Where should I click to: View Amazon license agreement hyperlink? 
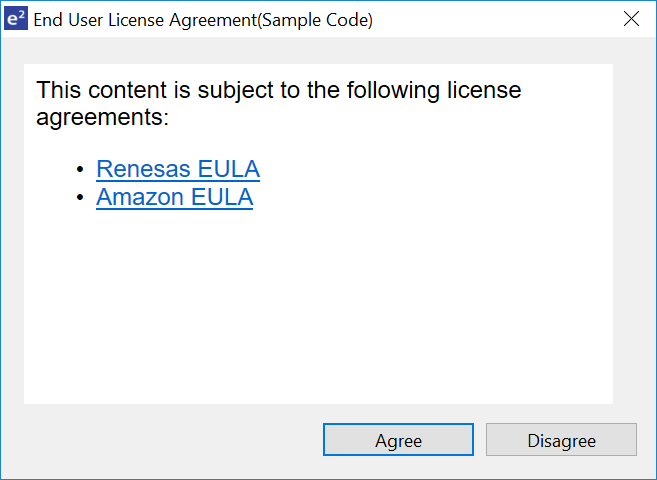coord(174,197)
